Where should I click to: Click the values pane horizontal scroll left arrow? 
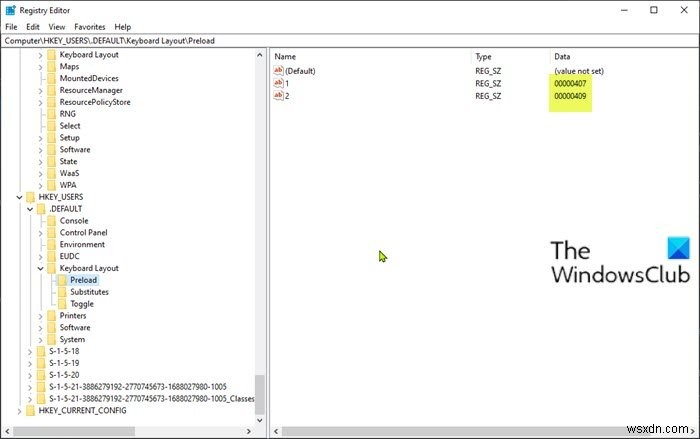point(276,431)
